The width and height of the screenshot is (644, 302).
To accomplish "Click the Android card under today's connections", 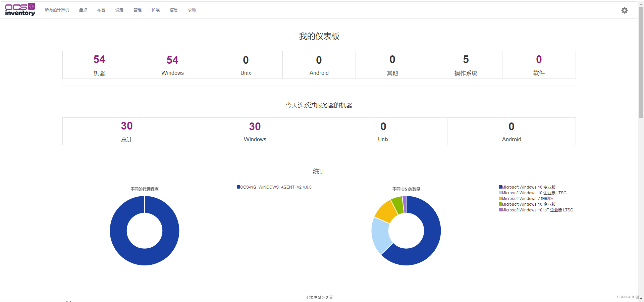I will click(511, 131).
